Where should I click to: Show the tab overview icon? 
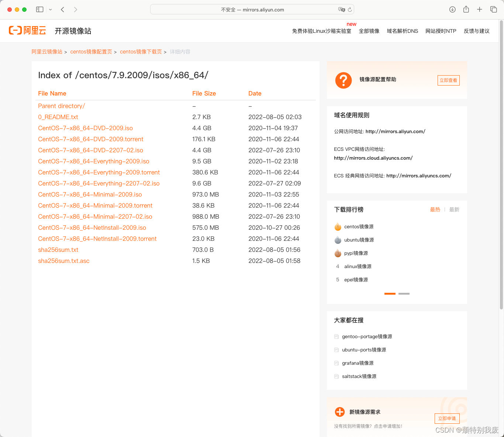pos(493,10)
